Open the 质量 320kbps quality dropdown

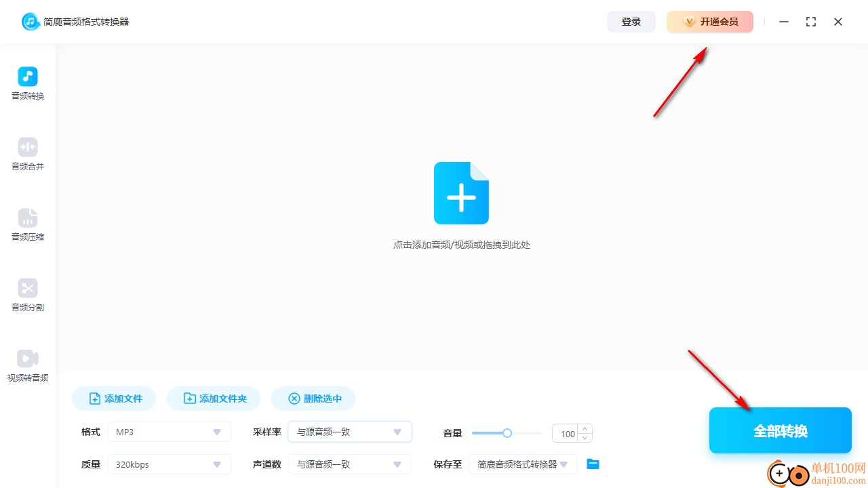(x=169, y=464)
